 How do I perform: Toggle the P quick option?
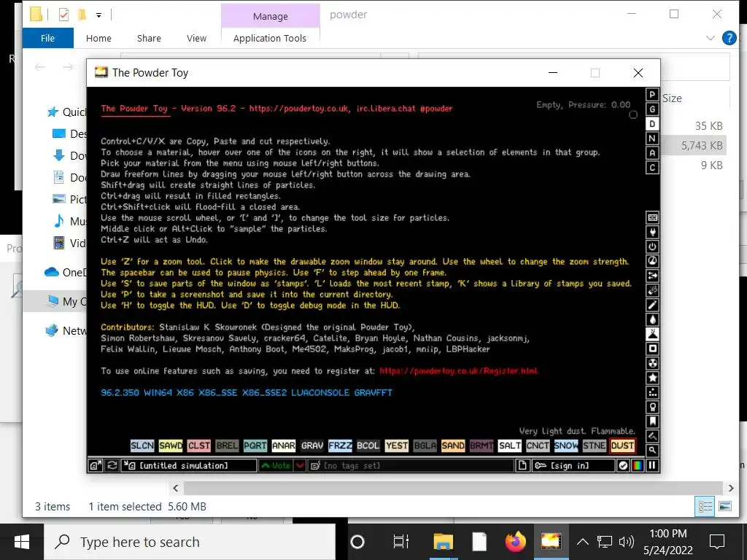click(x=652, y=95)
